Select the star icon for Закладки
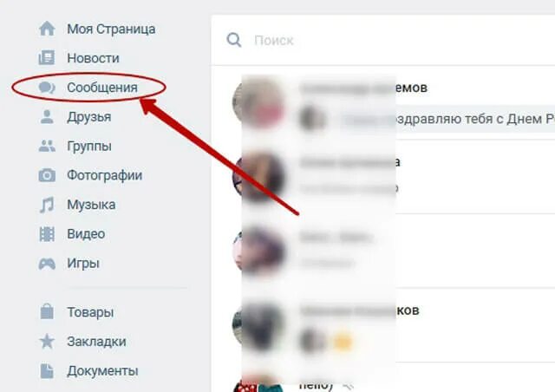The width and height of the screenshot is (555, 392). pos(47,342)
